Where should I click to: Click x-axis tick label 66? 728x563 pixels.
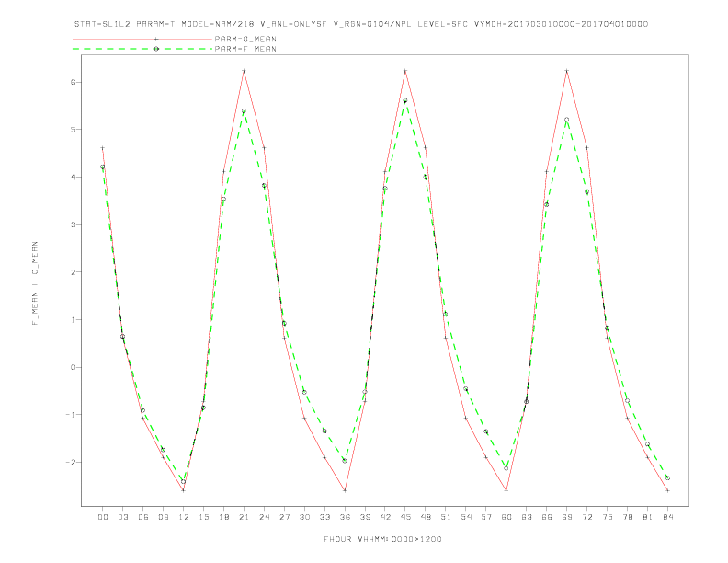click(547, 517)
